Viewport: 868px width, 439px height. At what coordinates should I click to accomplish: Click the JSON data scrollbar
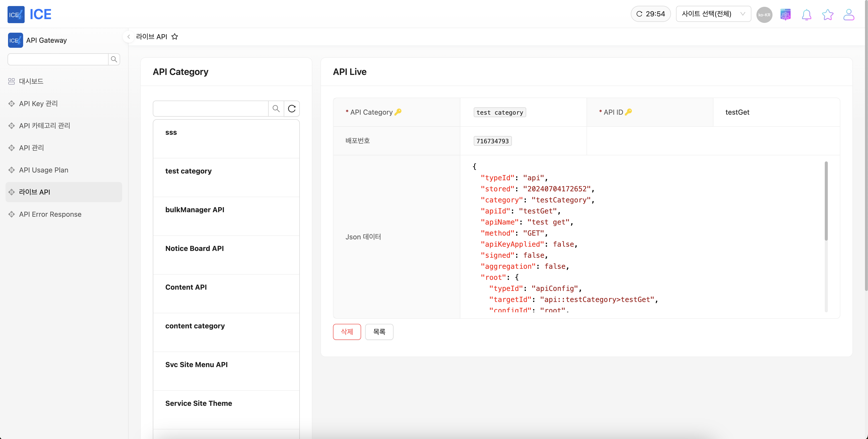click(x=826, y=201)
